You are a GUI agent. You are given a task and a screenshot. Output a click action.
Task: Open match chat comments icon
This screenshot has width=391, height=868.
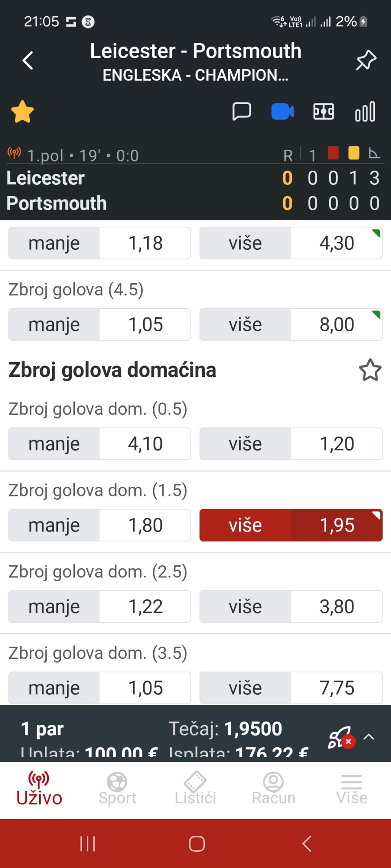tap(242, 112)
